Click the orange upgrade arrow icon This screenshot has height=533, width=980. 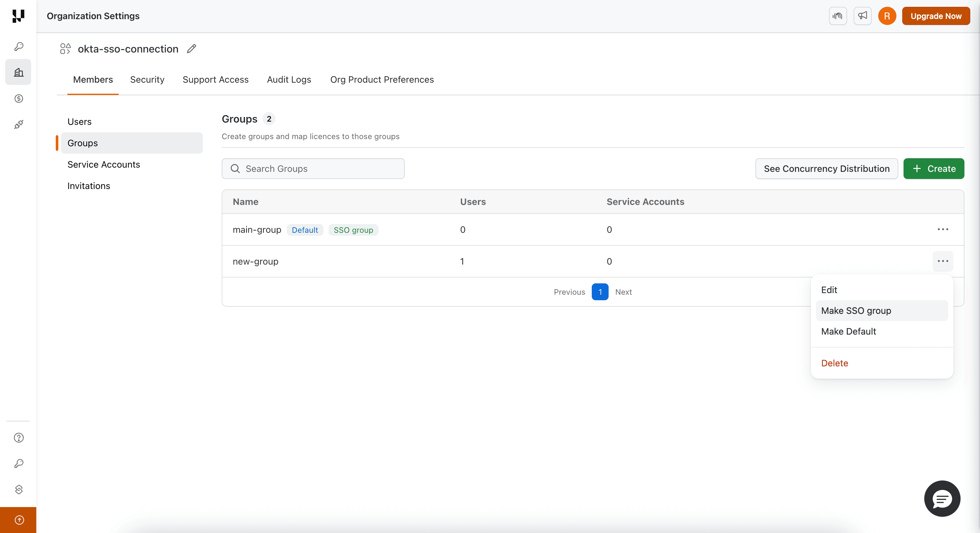18,520
